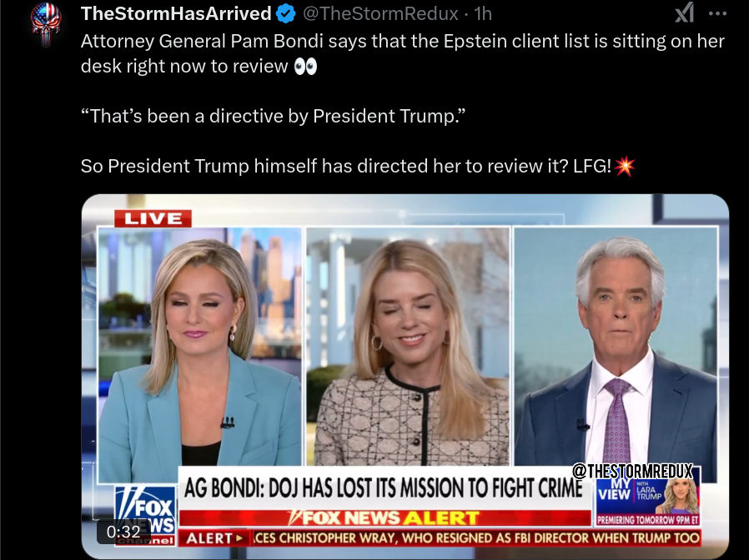The height and width of the screenshot is (560, 749).
Task: Visit the @TheStormRedux handle link
Action: click(380, 13)
